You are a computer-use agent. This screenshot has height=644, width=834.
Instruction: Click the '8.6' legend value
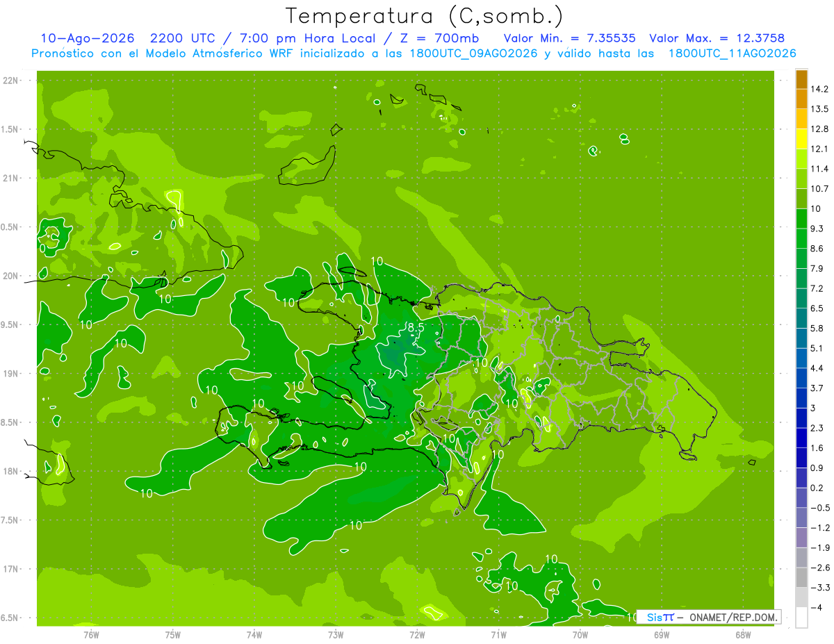817,249
